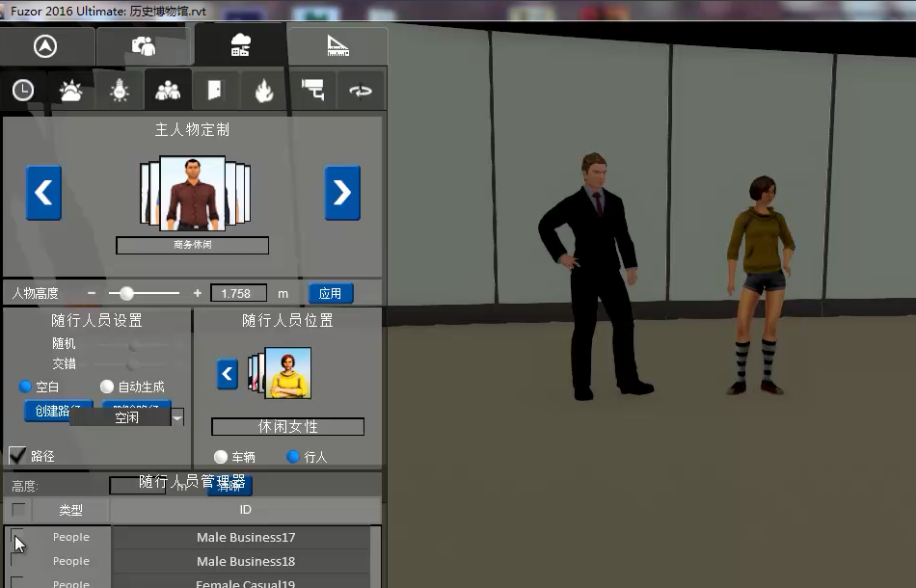This screenshot has width=916, height=588.
Task: Open the camera and person tab icon
Action: tap(144, 46)
